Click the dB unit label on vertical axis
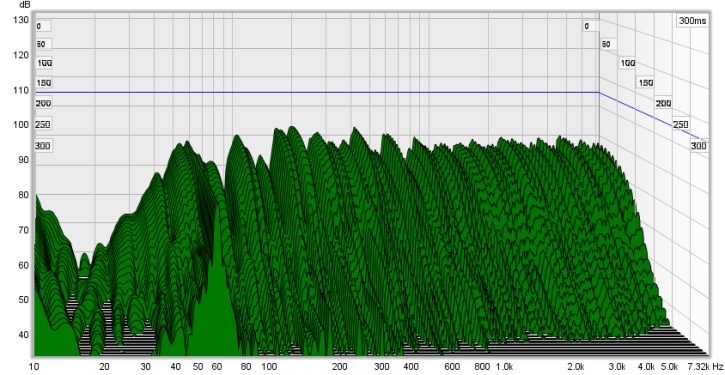725x375 pixels. point(24,5)
